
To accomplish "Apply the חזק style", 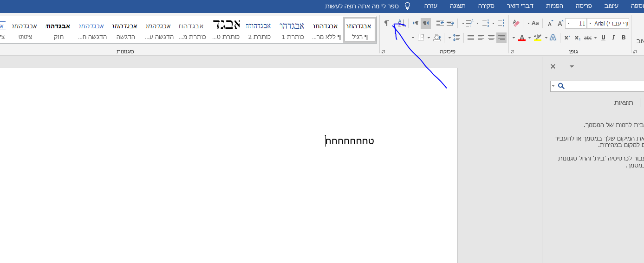I will tap(59, 31).
